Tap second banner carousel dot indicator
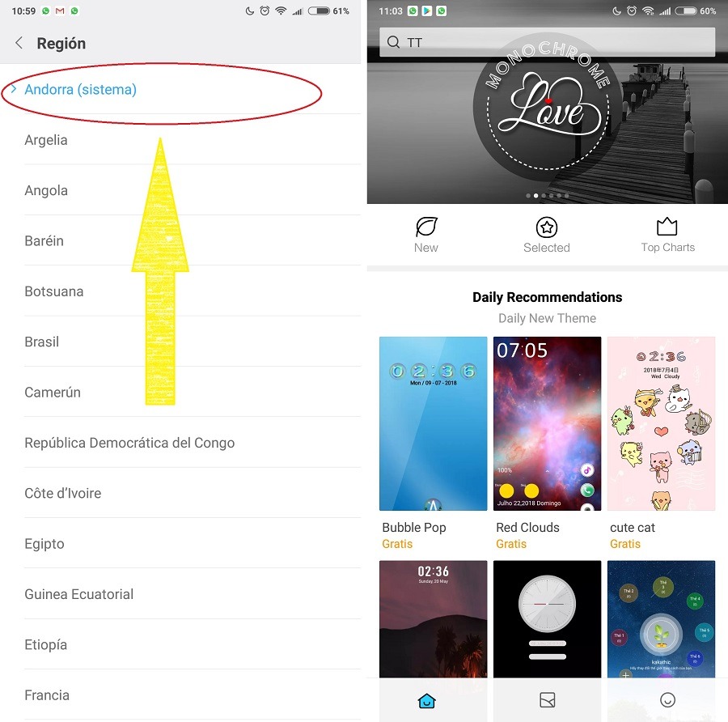 [535, 196]
